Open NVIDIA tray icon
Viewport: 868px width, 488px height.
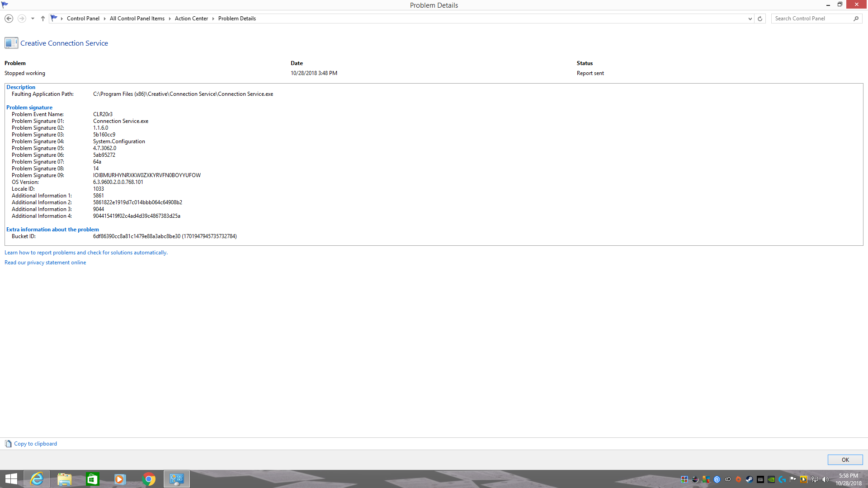click(x=771, y=479)
